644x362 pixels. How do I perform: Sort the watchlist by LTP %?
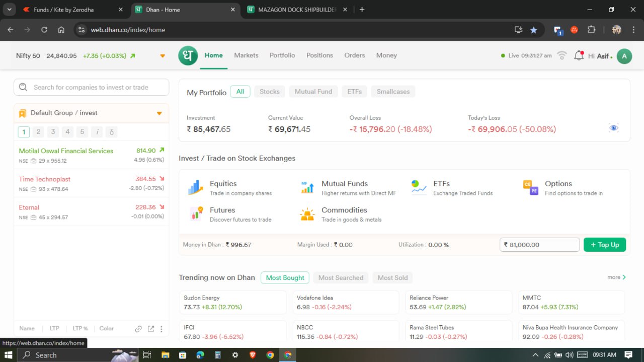coord(80,329)
